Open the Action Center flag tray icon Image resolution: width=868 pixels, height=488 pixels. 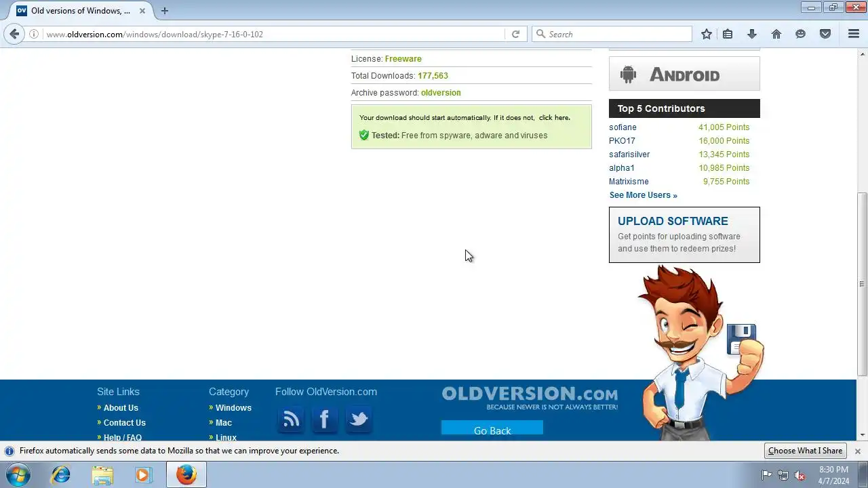[766, 475]
